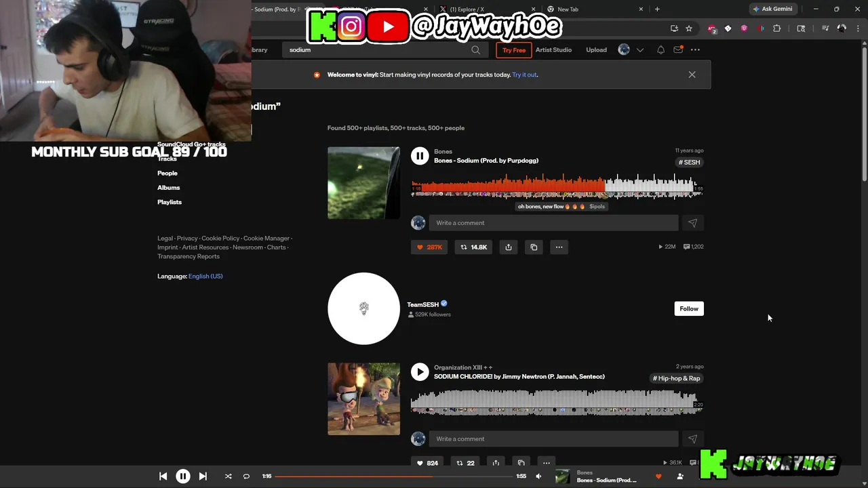Open a new browser tab with plus
The image size is (868, 488).
(657, 9)
